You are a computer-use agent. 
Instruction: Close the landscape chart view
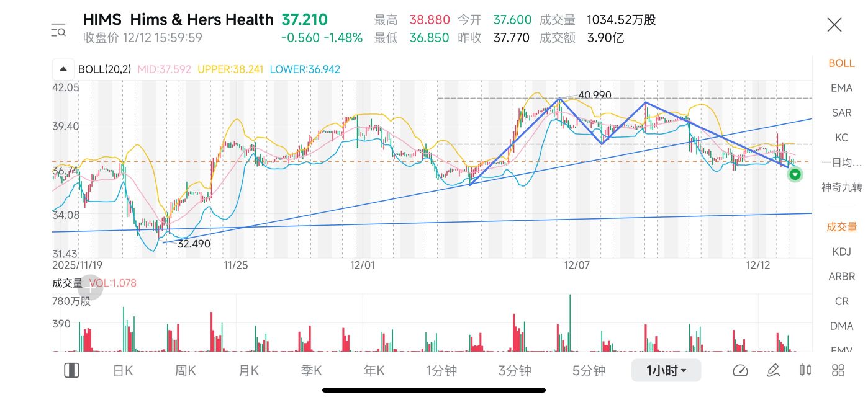click(x=834, y=25)
